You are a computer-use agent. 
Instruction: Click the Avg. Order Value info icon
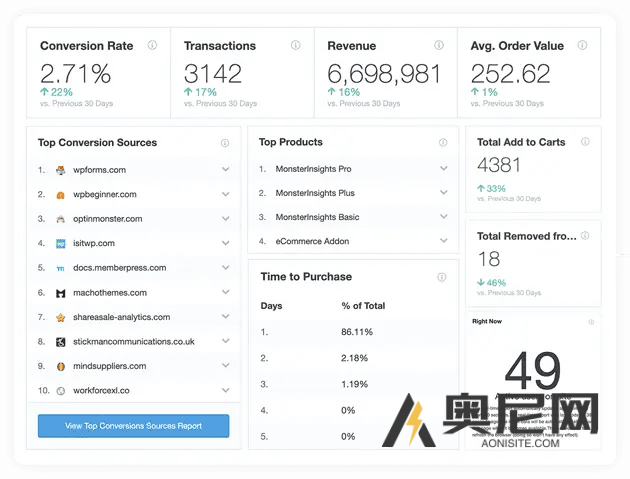[x=582, y=45]
